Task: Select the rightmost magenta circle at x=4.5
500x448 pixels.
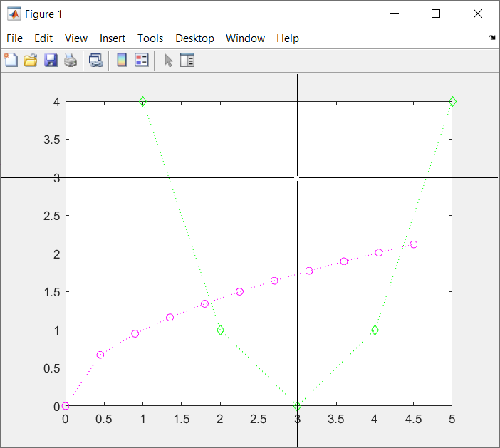Action: (414, 244)
